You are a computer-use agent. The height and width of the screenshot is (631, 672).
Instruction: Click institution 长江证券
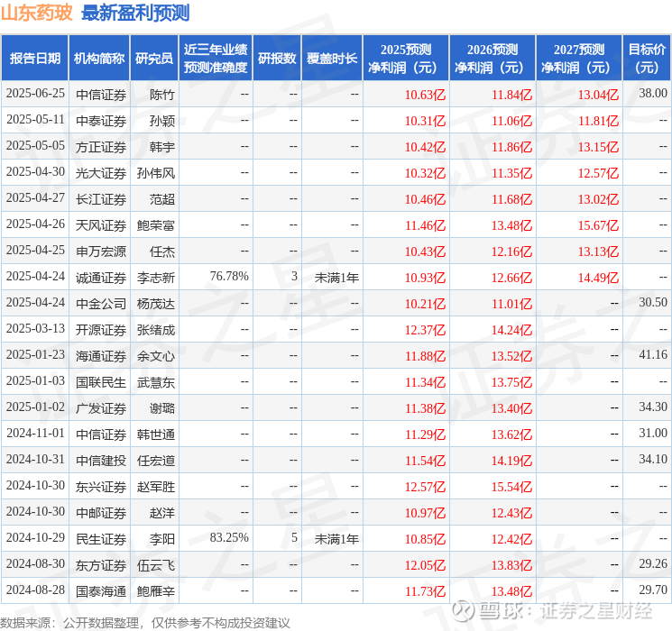(x=101, y=199)
